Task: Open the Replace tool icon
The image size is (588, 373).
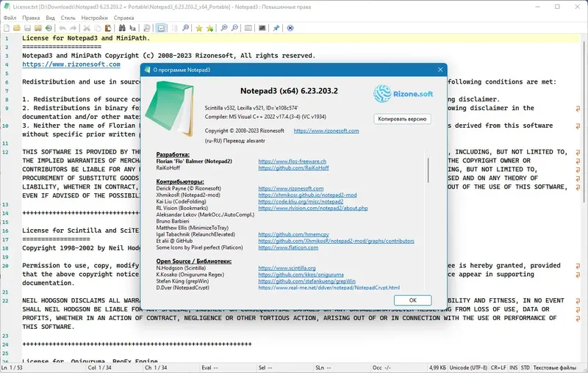Action: pos(132,28)
